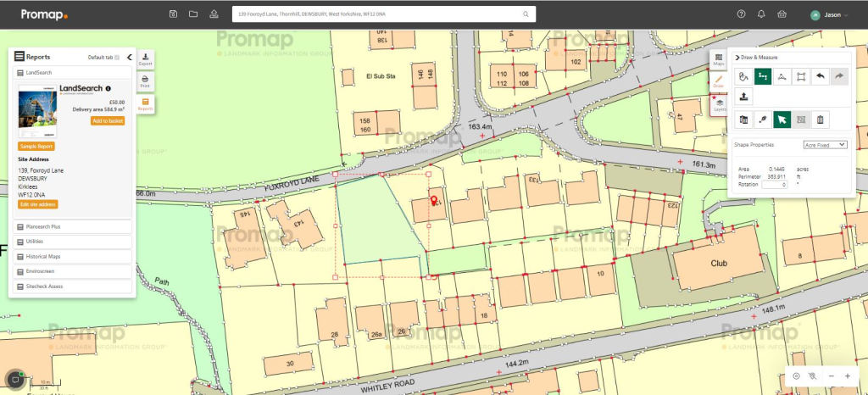The width and height of the screenshot is (868, 395).
Task: Expand the Utilities section
Action: click(72, 242)
